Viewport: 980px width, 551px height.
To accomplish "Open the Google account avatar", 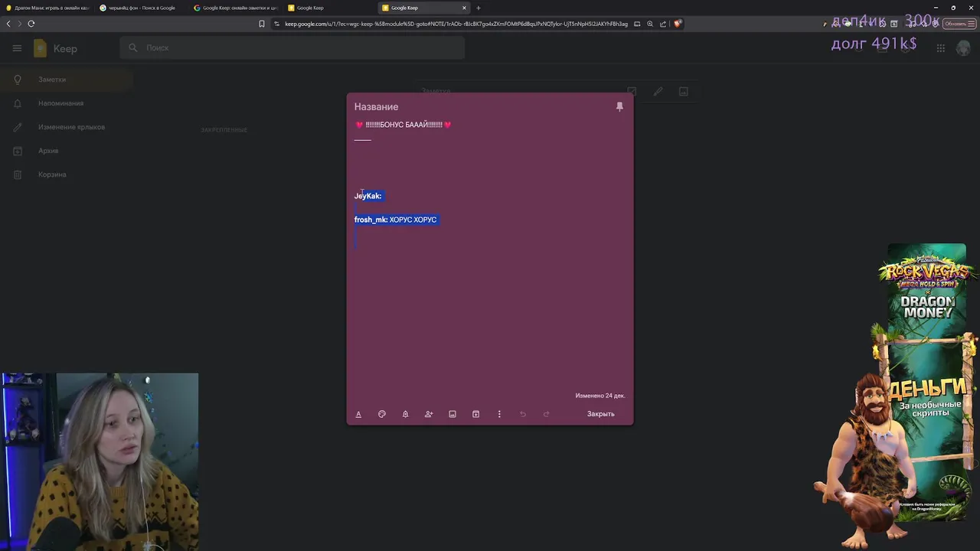I will [964, 48].
